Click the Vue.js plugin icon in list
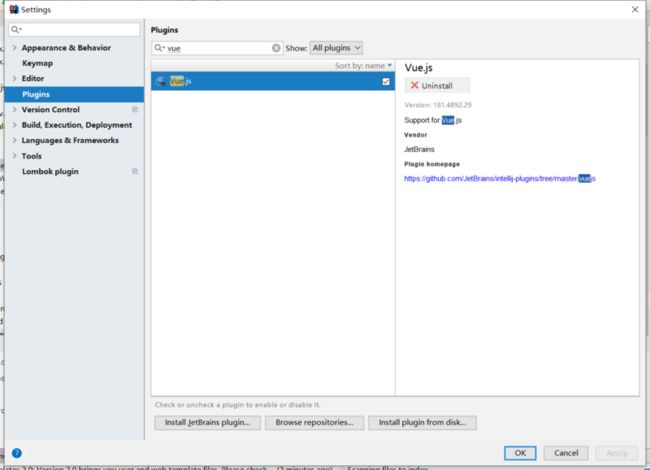 161,81
